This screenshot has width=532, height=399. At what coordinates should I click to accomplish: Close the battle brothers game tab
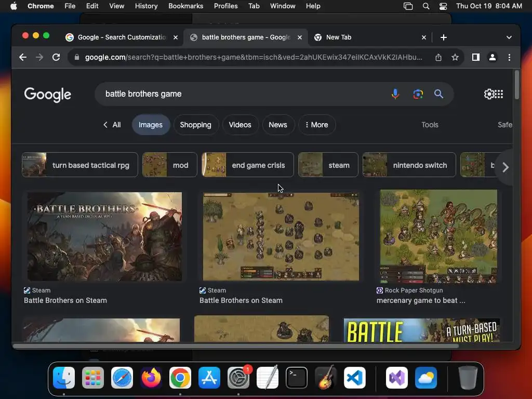tap(300, 37)
